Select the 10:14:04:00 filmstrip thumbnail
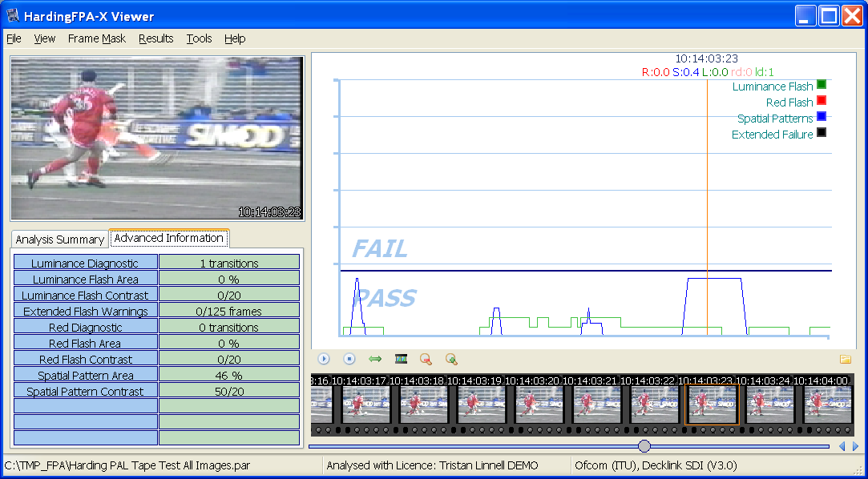Image resolution: width=868 pixels, height=479 pixels. click(x=827, y=404)
